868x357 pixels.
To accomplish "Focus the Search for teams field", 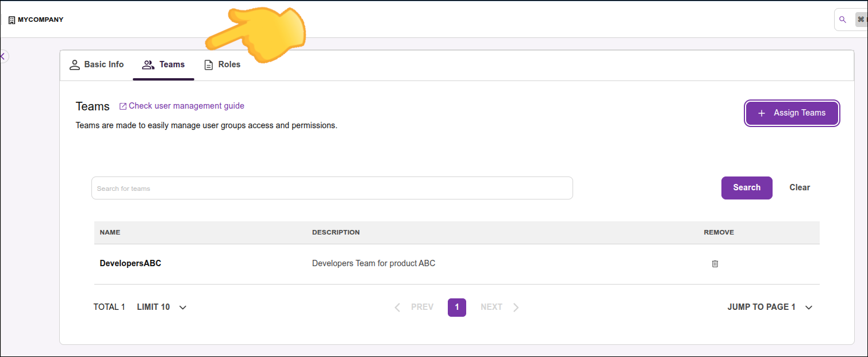I will [x=332, y=188].
